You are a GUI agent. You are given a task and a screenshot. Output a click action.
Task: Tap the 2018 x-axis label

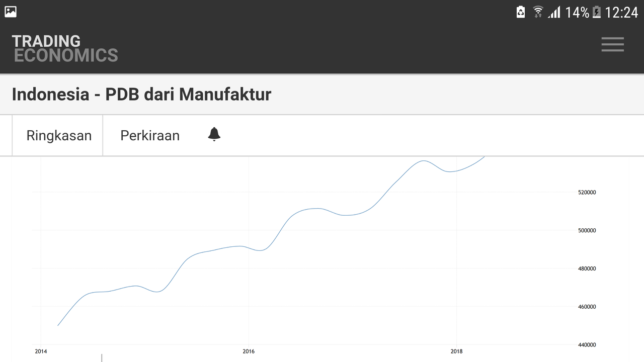(456, 351)
